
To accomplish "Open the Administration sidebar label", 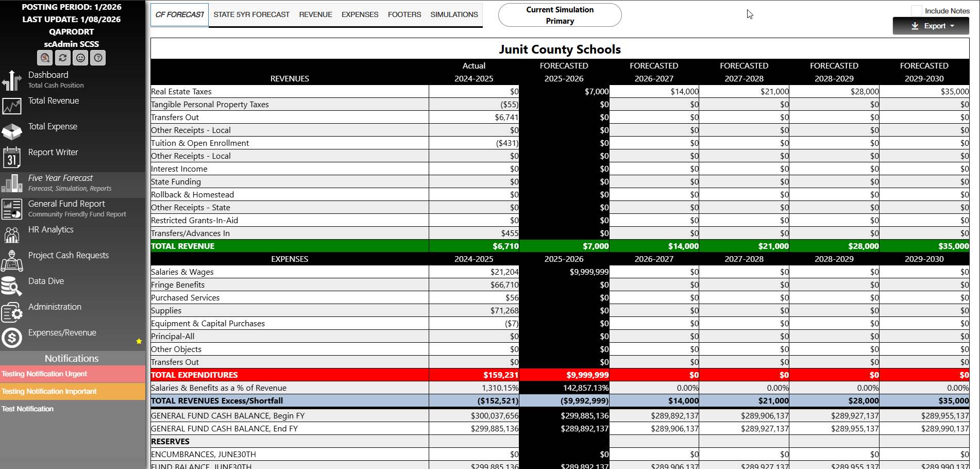I will 55,307.
